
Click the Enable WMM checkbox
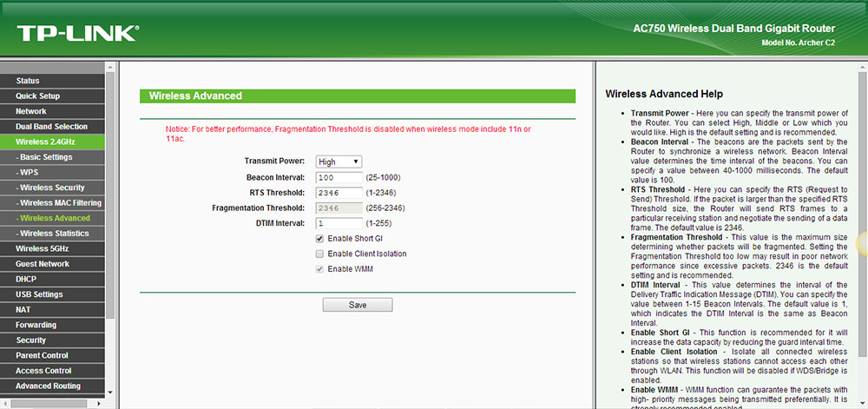tap(319, 269)
